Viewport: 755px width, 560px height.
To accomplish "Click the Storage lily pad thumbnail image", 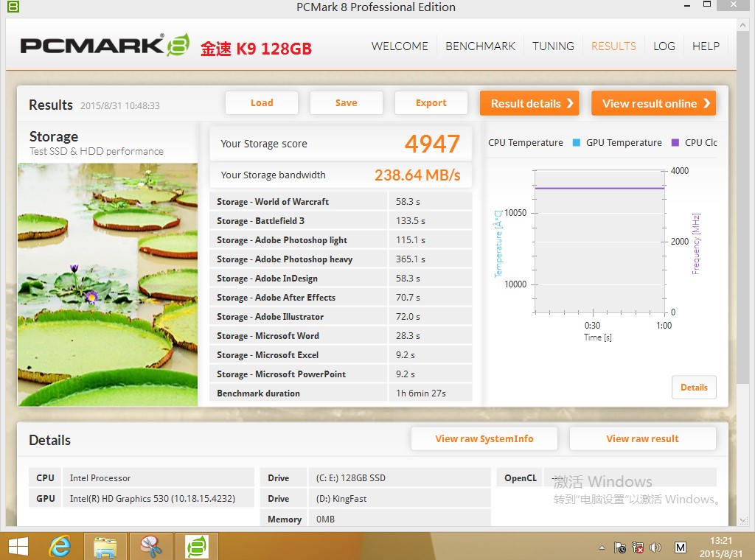I will (x=108, y=285).
